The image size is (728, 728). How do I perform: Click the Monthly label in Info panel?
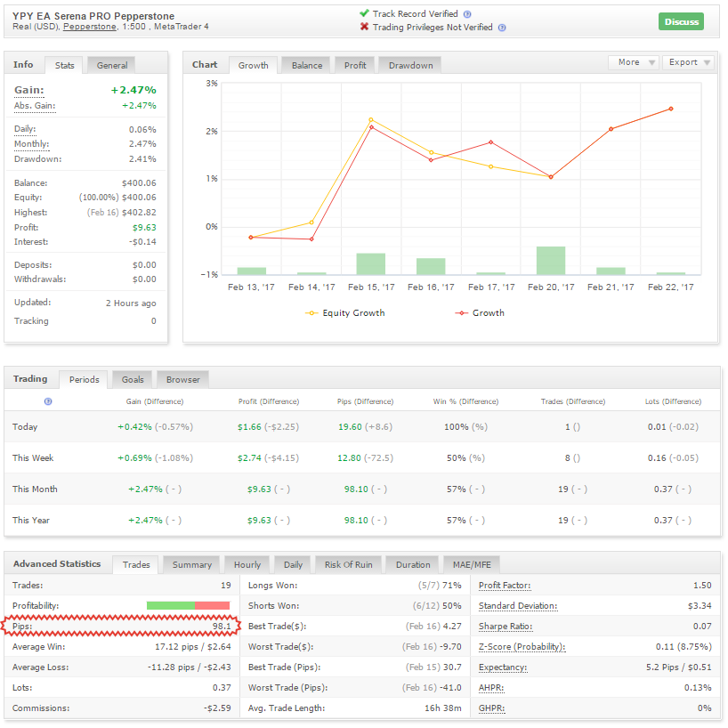[x=31, y=144]
